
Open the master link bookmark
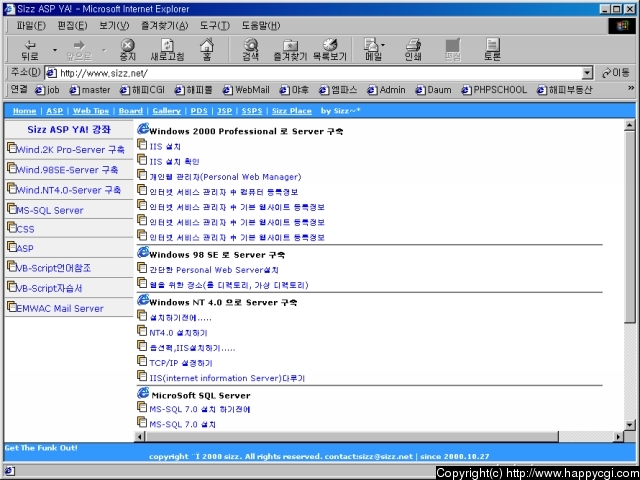click(x=90, y=90)
